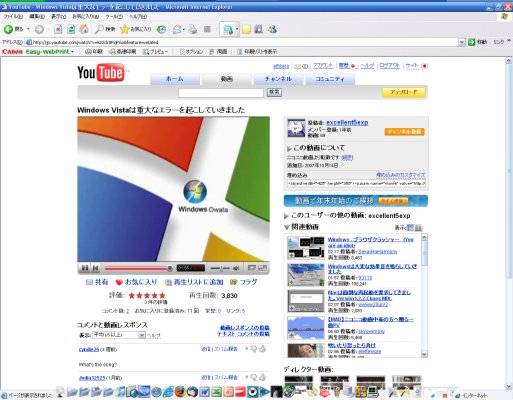Click the YouTube search input field

(x=221, y=93)
